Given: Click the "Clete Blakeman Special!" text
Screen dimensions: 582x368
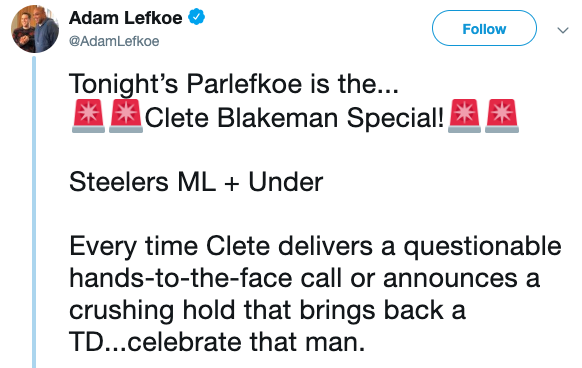Looking at the screenshot, I should 294,118.
